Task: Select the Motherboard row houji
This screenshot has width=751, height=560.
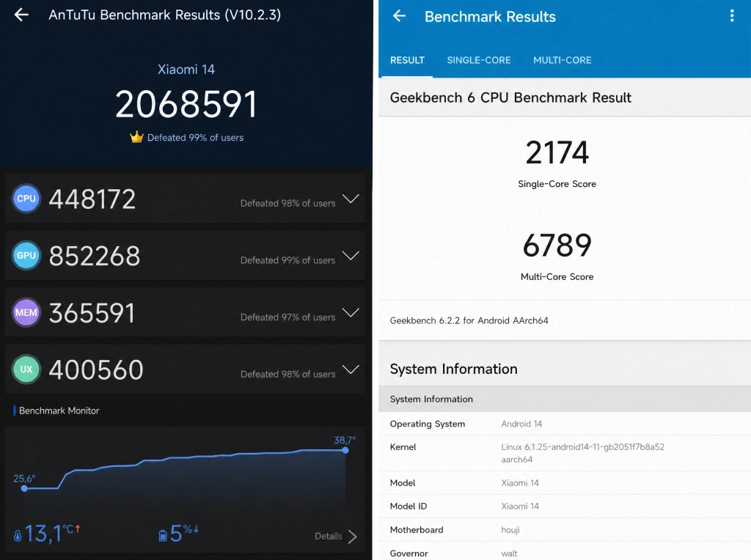Action: point(565,529)
